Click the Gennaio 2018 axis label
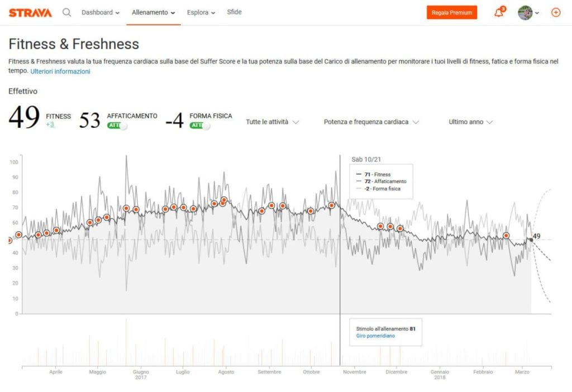The image size is (572, 392). tap(440, 375)
